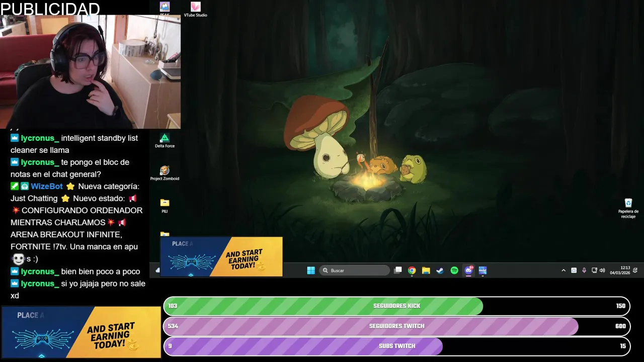This screenshot has width=644, height=362.
Task: Click the Seguidores Kick progress bar
Action: pos(397,306)
